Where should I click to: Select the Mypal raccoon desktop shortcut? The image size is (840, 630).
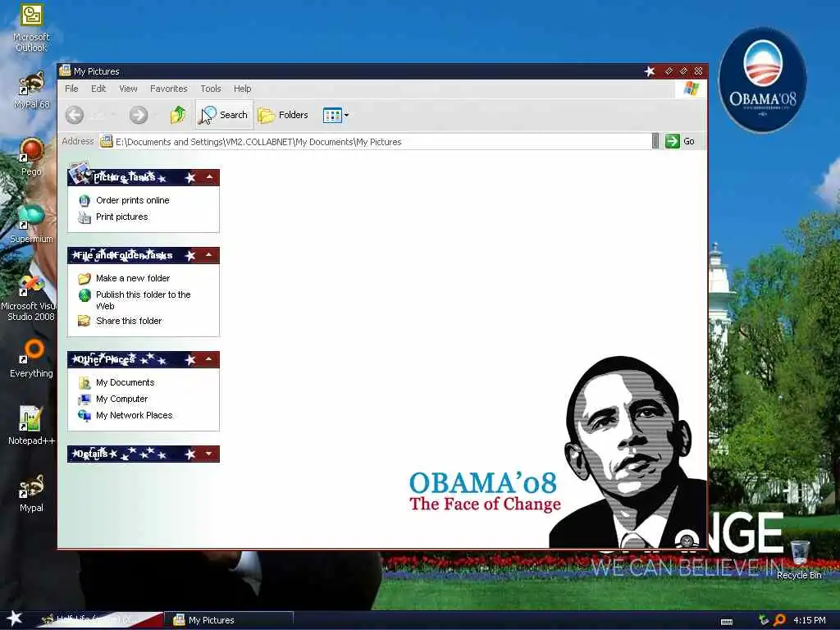coord(31,493)
